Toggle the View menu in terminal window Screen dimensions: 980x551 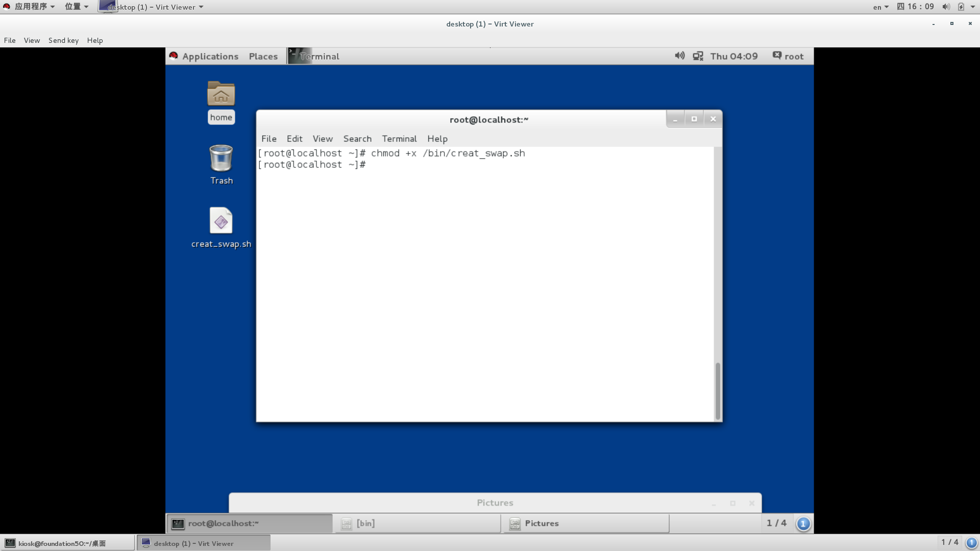(x=322, y=138)
